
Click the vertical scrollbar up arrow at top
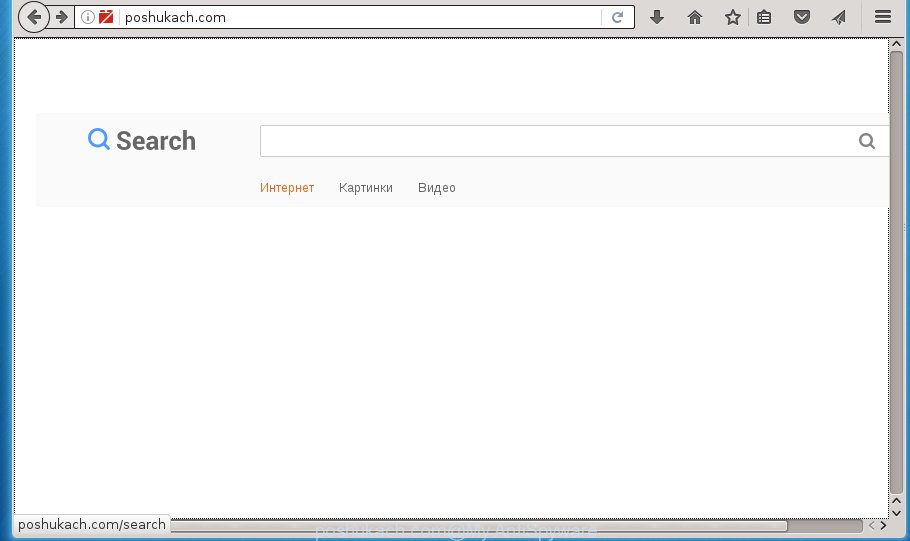(x=896, y=44)
